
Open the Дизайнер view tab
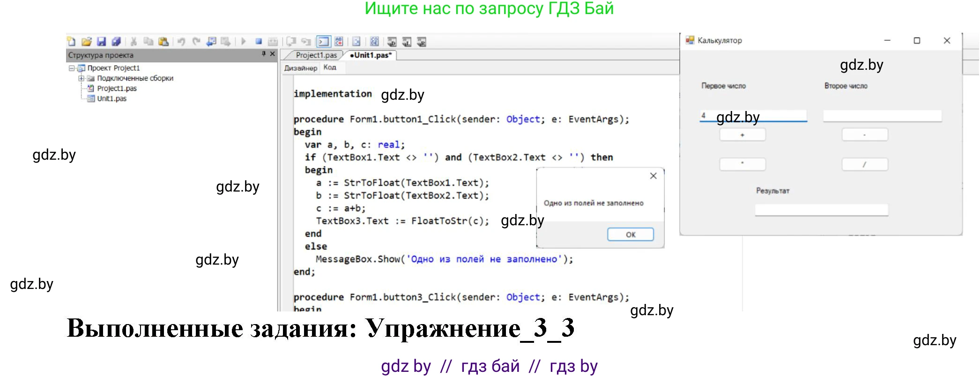point(300,68)
